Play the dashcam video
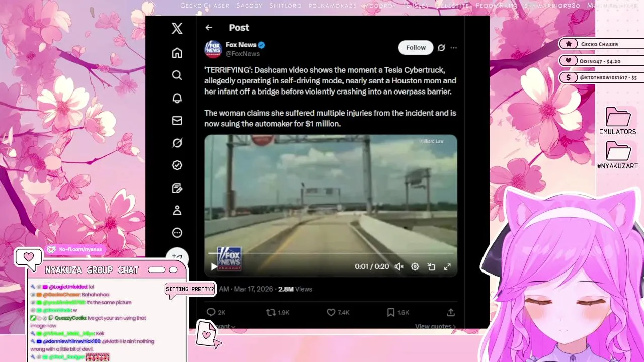The image size is (644, 362). click(x=214, y=267)
